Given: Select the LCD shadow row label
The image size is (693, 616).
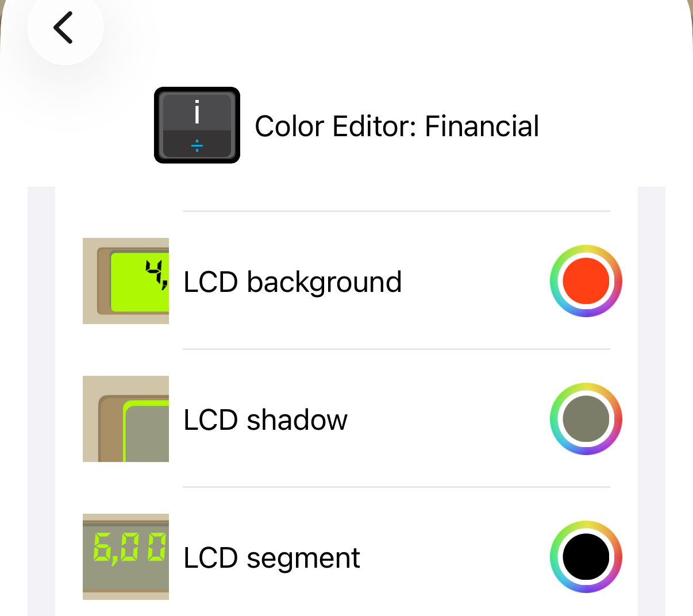Looking at the screenshot, I should pos(265,420).
